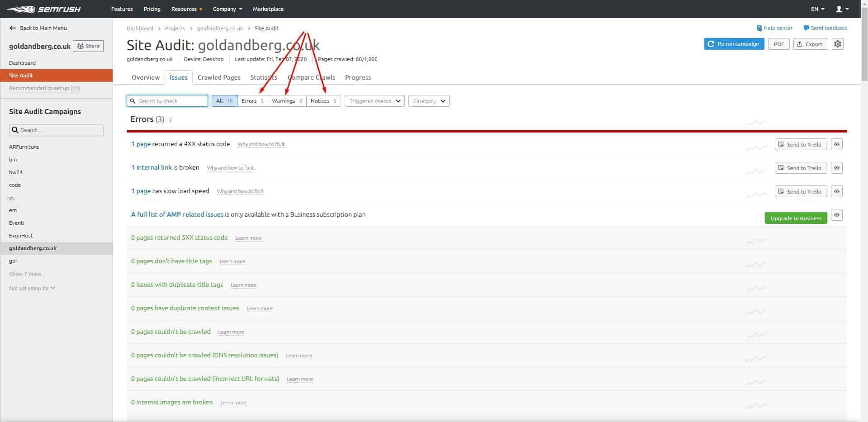
Task: Send slow load speed issue to Trello
Action: (x=801, y=191)
